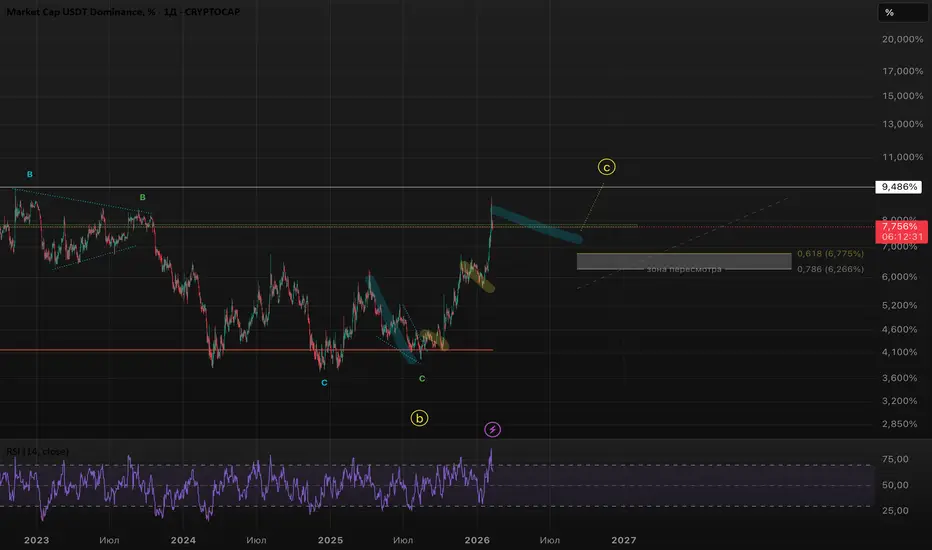932x550 pixels.
Task: Click the 3,600% price axis label
Action: [x=900, y=378]
